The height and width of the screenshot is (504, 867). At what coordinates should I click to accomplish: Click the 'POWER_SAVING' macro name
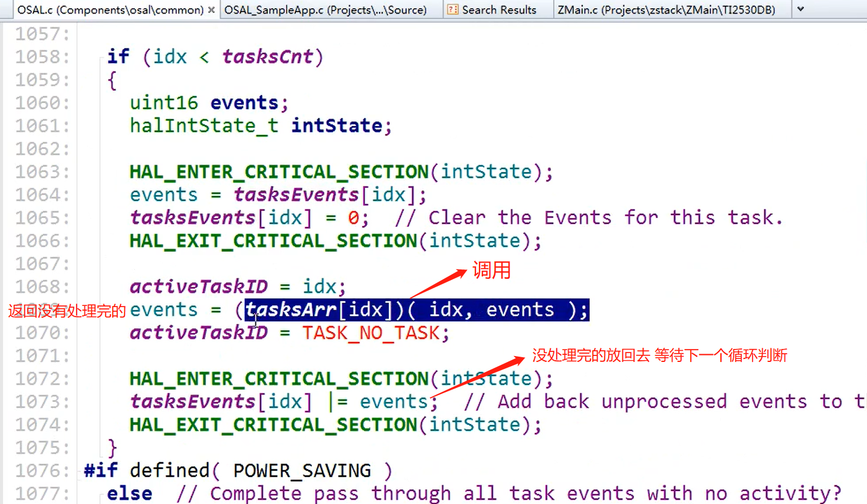[302, 471]
